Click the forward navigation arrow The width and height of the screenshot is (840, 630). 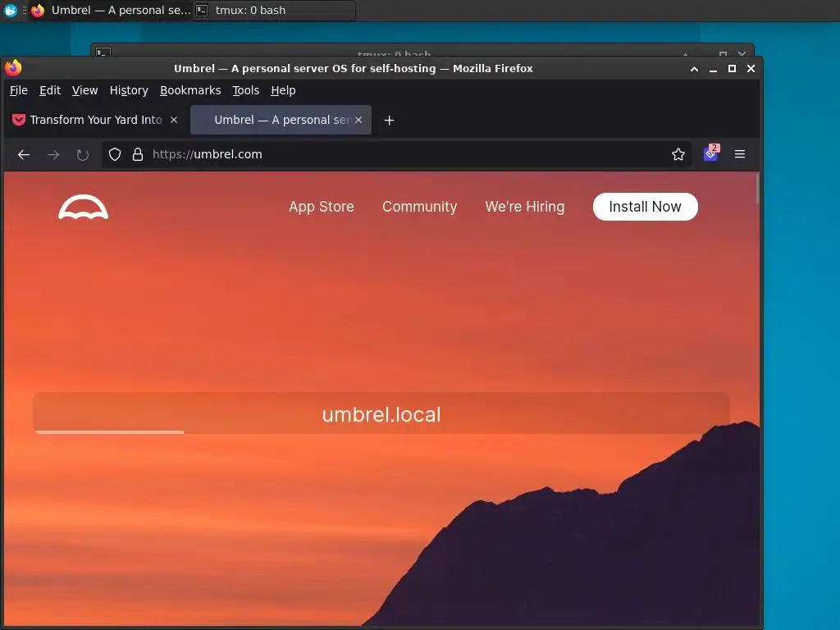pos(53,155)
